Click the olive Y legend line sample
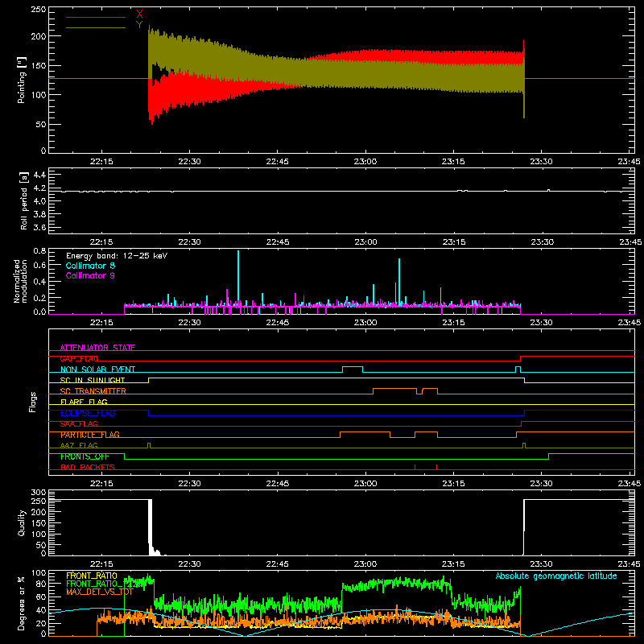 pos(96,28)
